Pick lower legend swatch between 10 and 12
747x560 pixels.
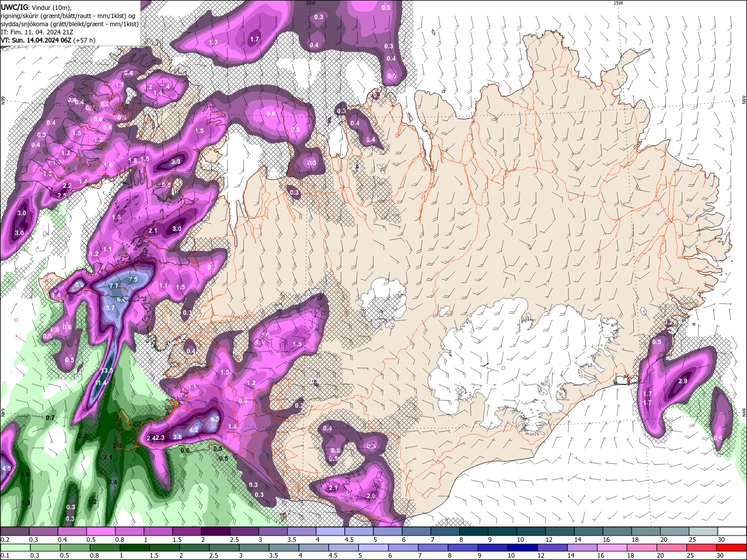[522, 548]
